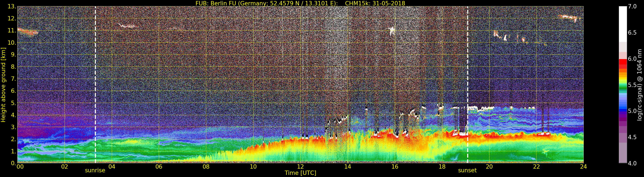The image size is (644, 177).
Task: Click time tick label '24'
Action: (x=583, y=166)
